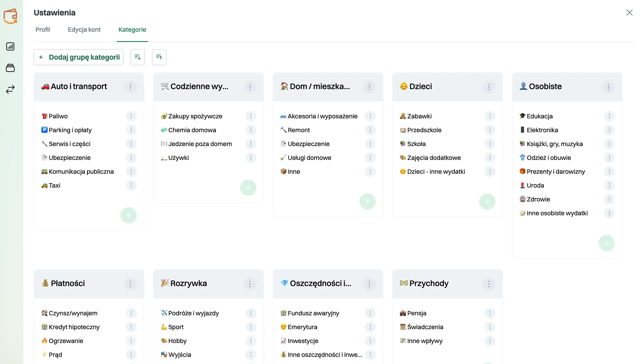642x364 pixels.
Task: Open options menu for Auto i transport
Action: 130,87
